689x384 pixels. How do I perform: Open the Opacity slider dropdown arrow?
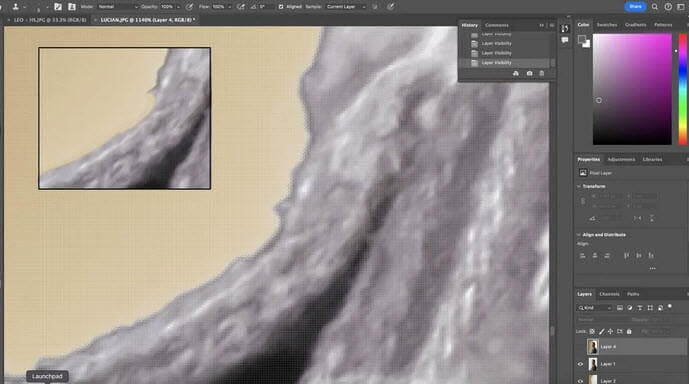click(x=178, y=7)
